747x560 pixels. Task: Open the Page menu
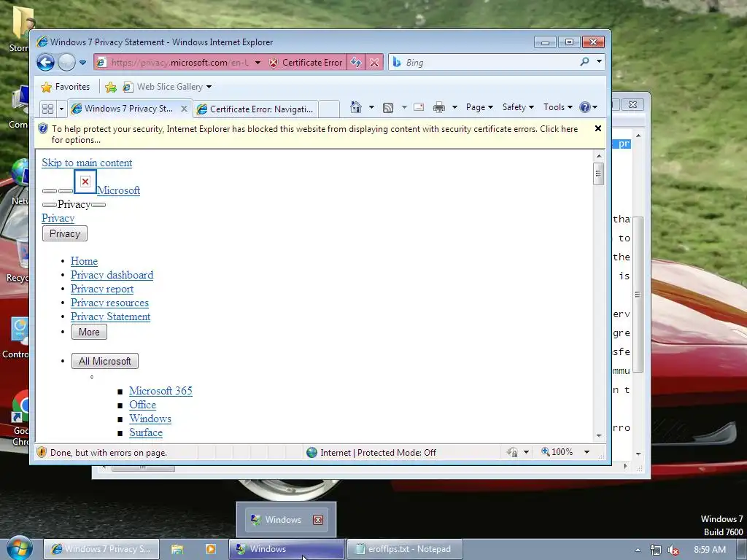click(x=479, y=107)
